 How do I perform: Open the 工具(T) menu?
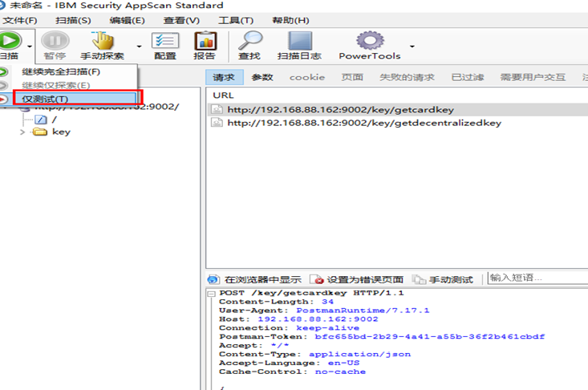click(236, 20)
